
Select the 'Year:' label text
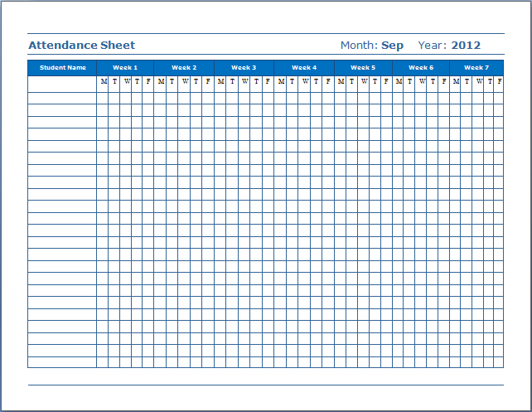click(433, 45)
